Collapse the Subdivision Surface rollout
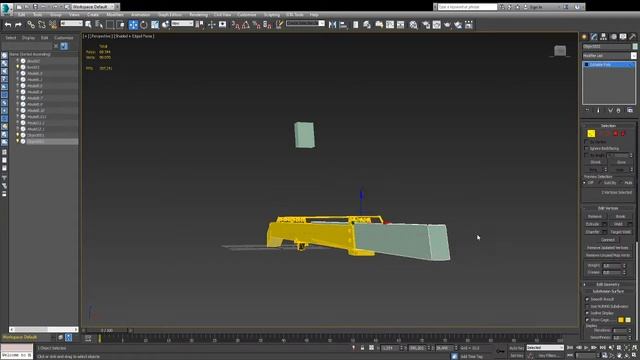The height and width of the screenshot is (360, 640). (608, 291)
